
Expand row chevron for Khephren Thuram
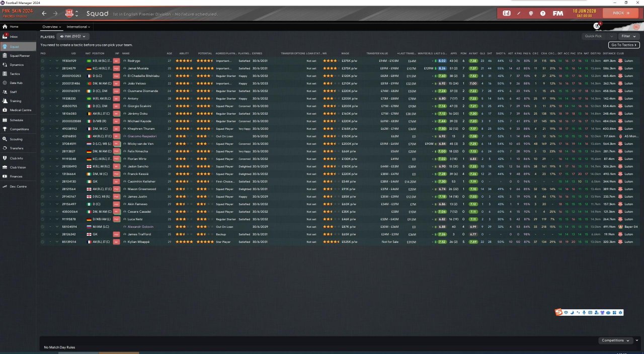coord(57,129)
